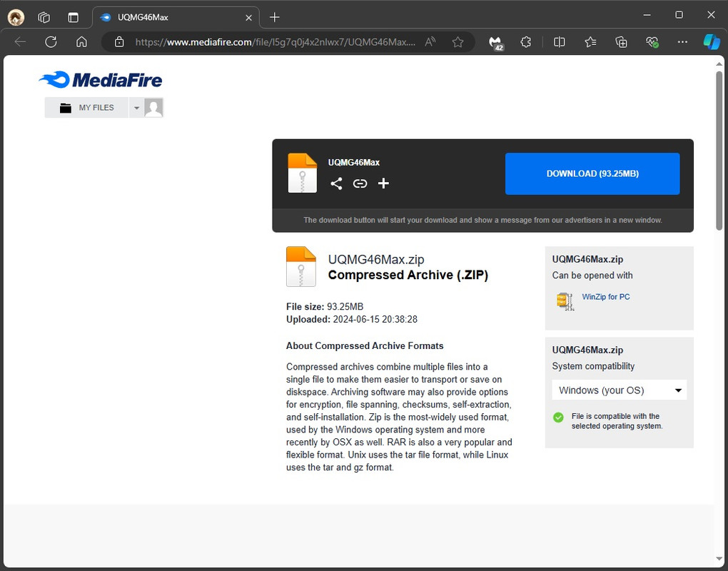The image size is (728, 571).
Task: Open the Favorites list icon
Action: pos(590,42)
